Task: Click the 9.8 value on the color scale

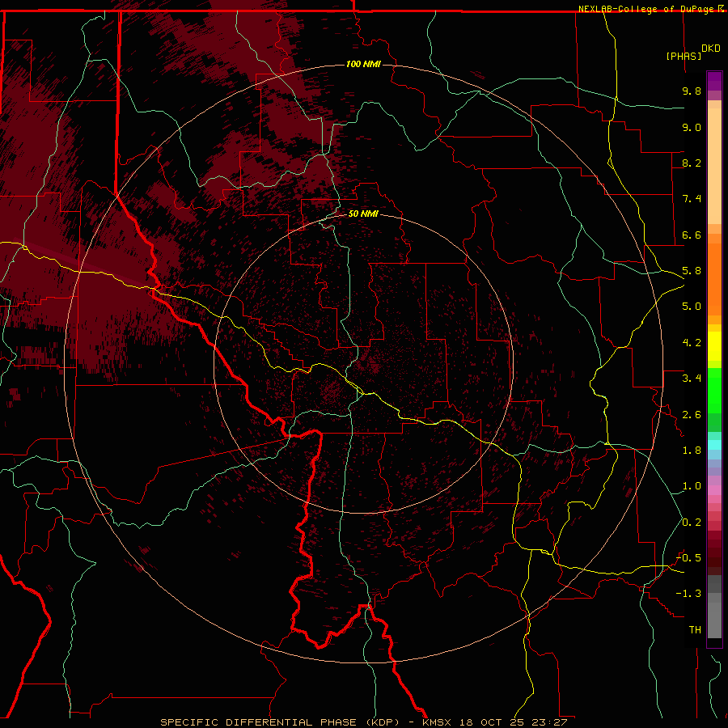Action: click(x=692, y=91)
